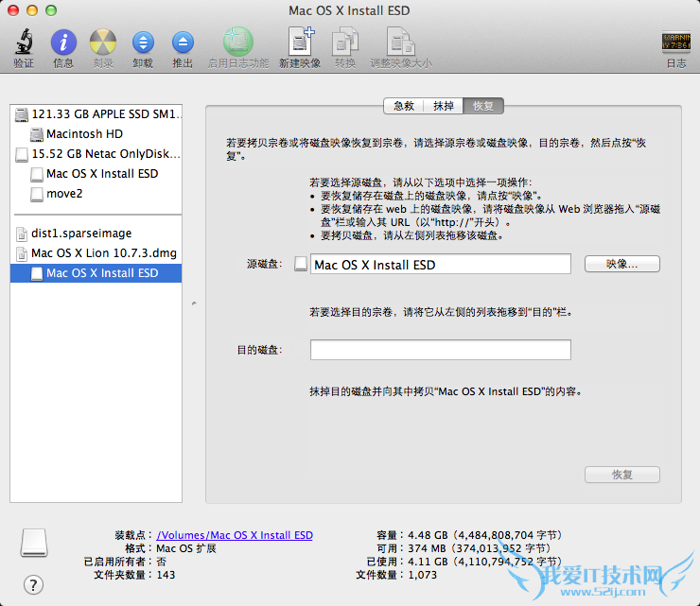Click the large disk icon in info footer
This screenshot has height=606, width=700.
(34, 543)
